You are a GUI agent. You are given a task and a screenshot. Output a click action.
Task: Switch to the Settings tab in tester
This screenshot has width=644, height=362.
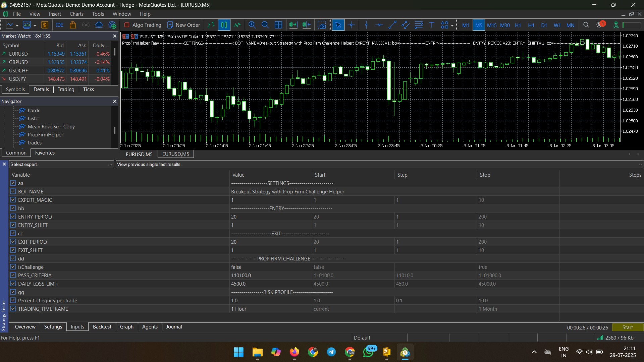tap(53, 327)
